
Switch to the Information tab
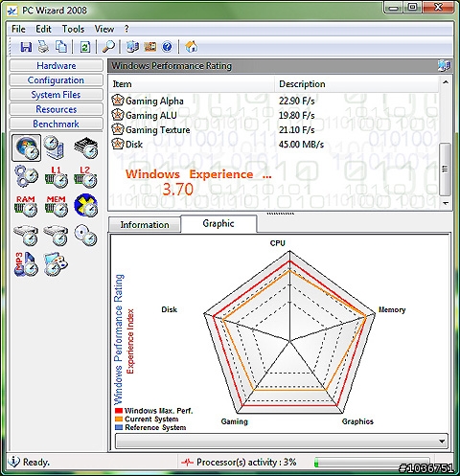coord(145,225)
